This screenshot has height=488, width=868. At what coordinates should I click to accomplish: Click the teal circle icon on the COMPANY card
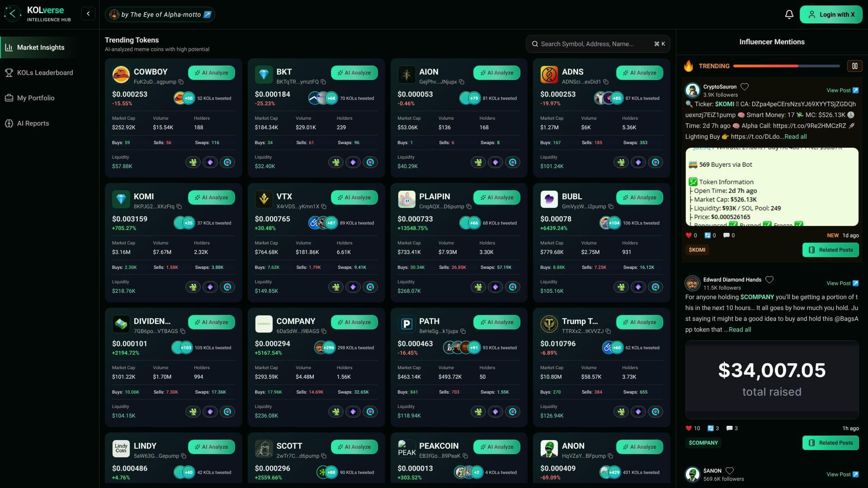coord(370,412)
